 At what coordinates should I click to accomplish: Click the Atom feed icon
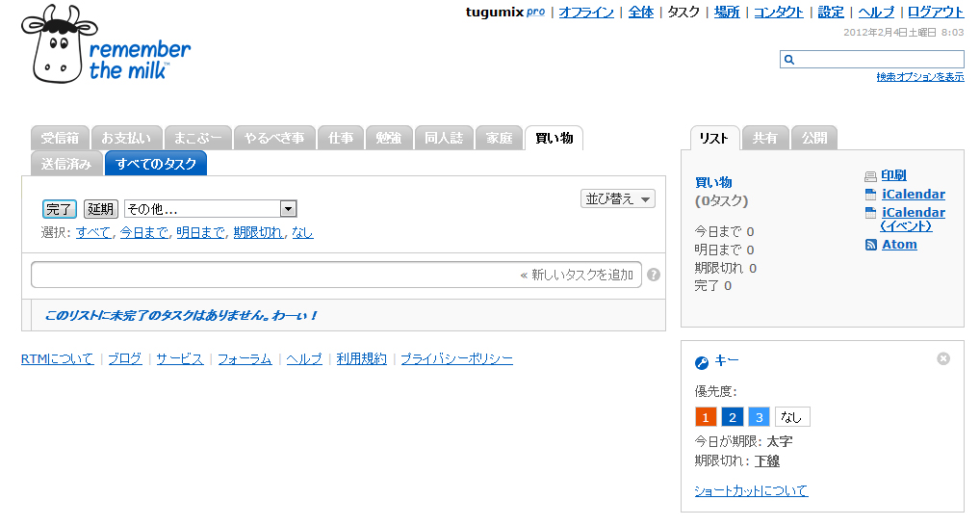(x=870, y=245)
